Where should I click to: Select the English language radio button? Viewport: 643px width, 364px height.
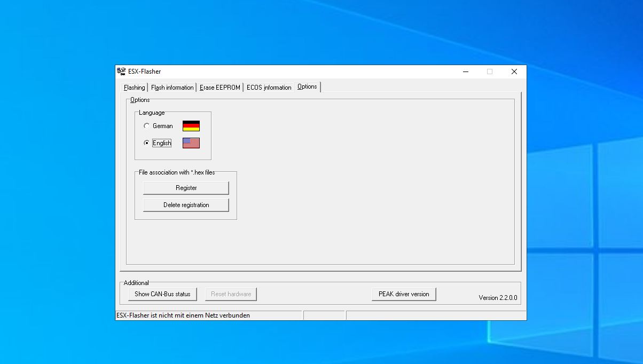[147, 143]
